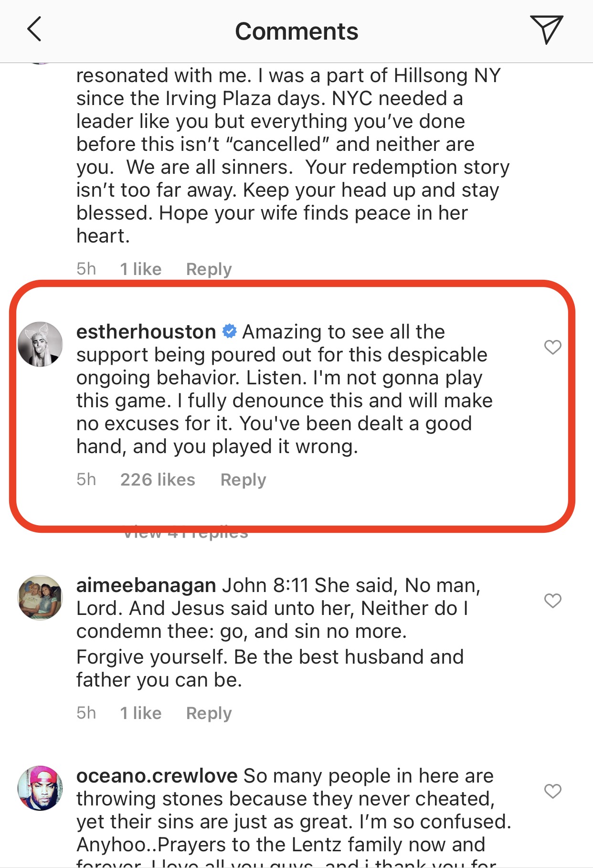Image resolution: width=593 pixels, height=868 pixels.
Task: View the 1 like on aimeebanagan's comment
Action: tap(141, 713)
